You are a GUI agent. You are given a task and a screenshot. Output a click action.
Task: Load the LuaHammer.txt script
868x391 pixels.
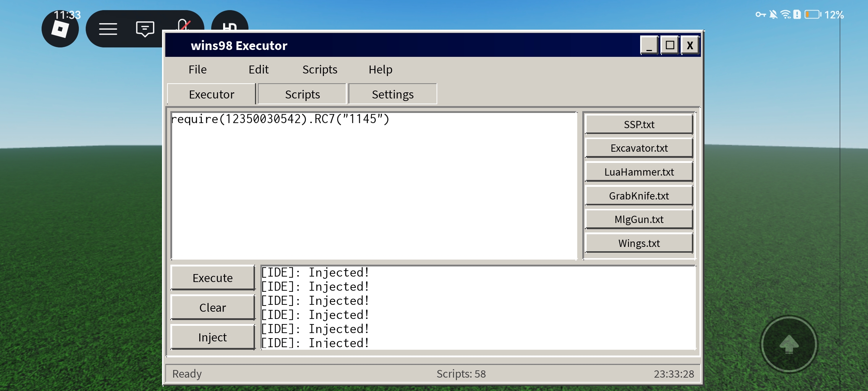639,172
